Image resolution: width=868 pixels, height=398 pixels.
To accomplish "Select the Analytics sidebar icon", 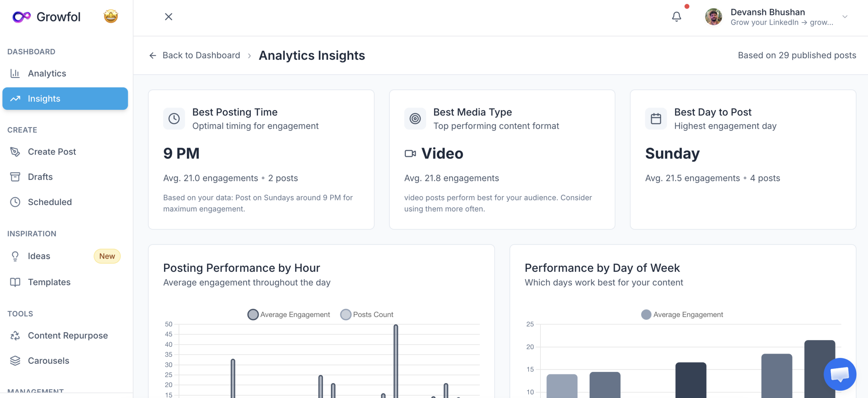I will click(15, 73).
